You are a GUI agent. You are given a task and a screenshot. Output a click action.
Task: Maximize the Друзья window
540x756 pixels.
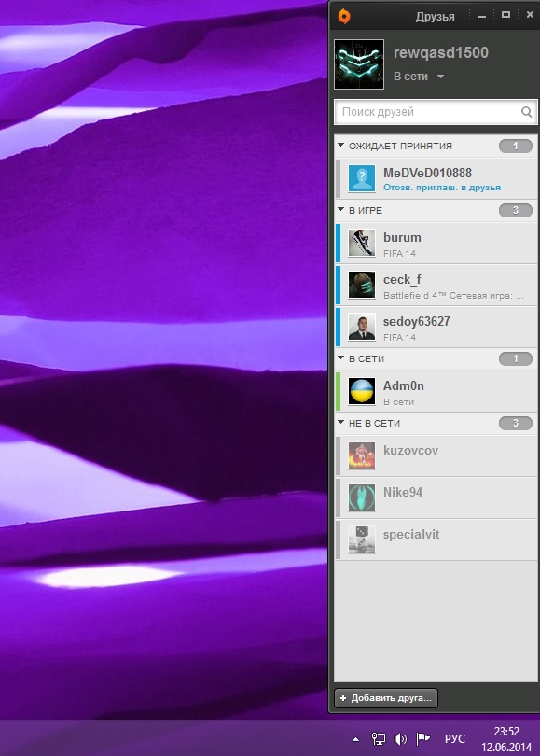pos(505,15)
